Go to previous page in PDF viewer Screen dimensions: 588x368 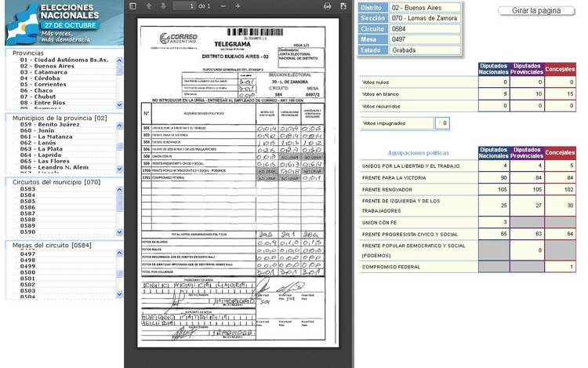click(149, 6)
